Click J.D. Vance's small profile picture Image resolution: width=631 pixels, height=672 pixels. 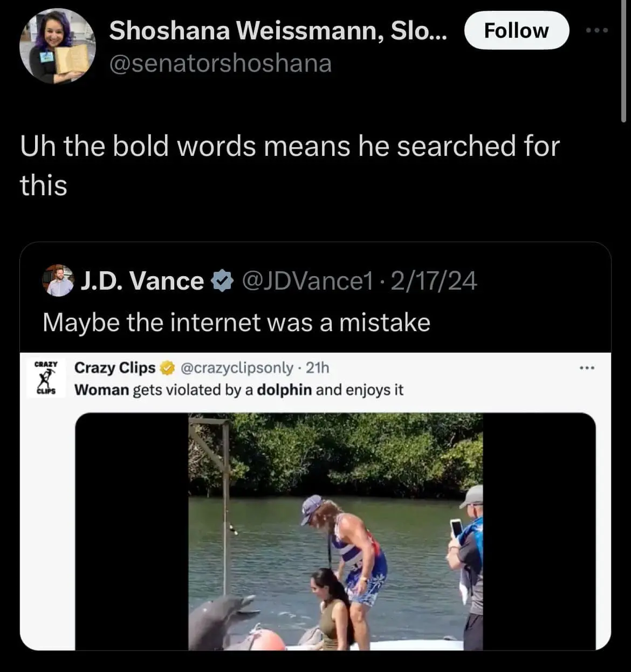(x=58, y=281)
